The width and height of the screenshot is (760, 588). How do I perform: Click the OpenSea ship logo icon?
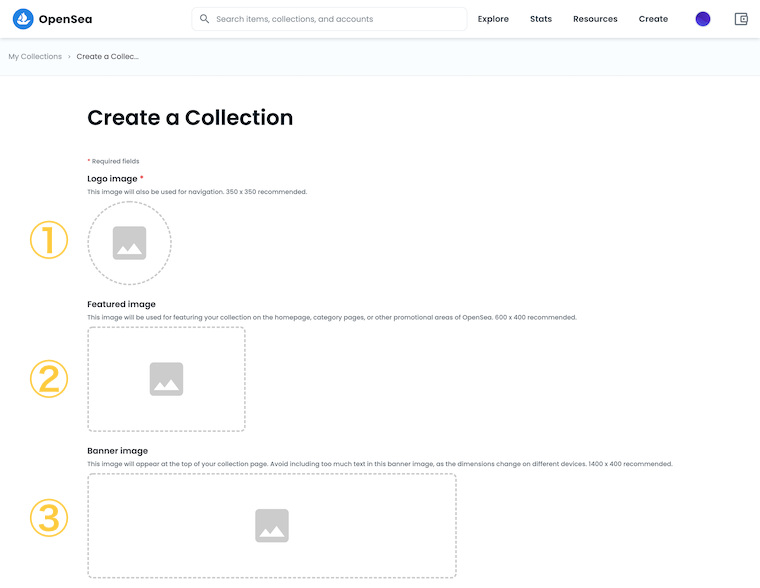pyautogui.click(x=23, y=19)
